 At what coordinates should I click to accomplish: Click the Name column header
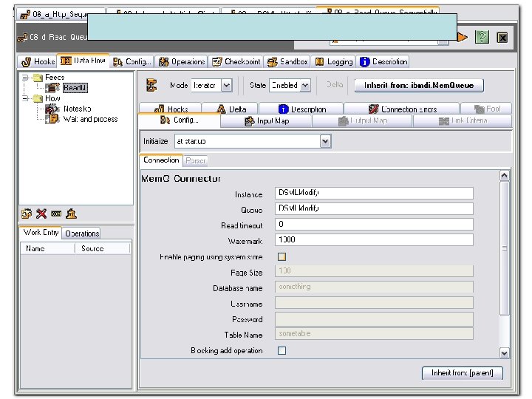coord(47,249)
